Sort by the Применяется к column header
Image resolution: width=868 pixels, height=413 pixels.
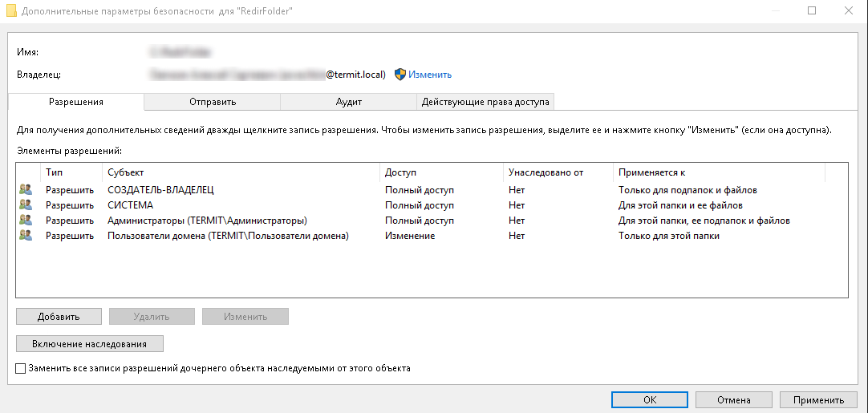tap(719, 172)
